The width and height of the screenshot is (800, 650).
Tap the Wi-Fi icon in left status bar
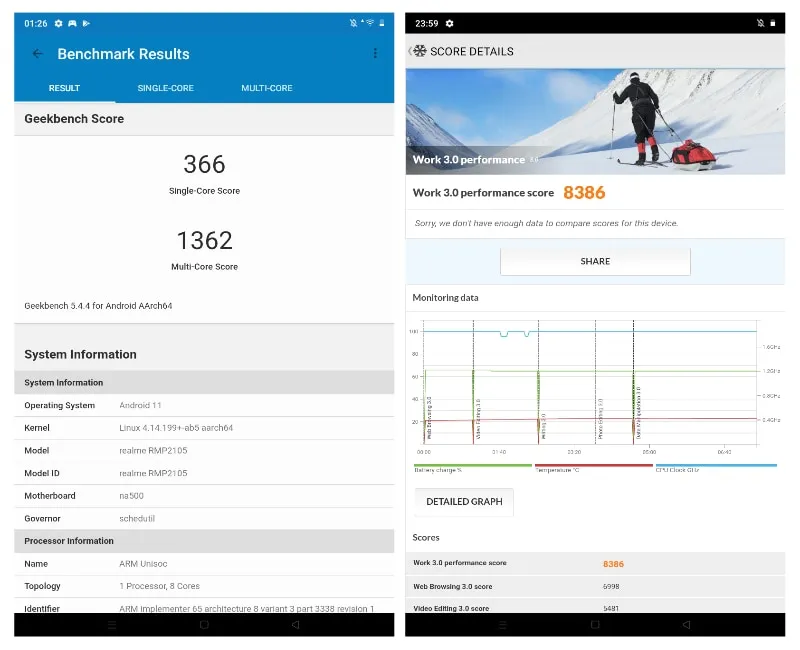[x=368, y=23]
